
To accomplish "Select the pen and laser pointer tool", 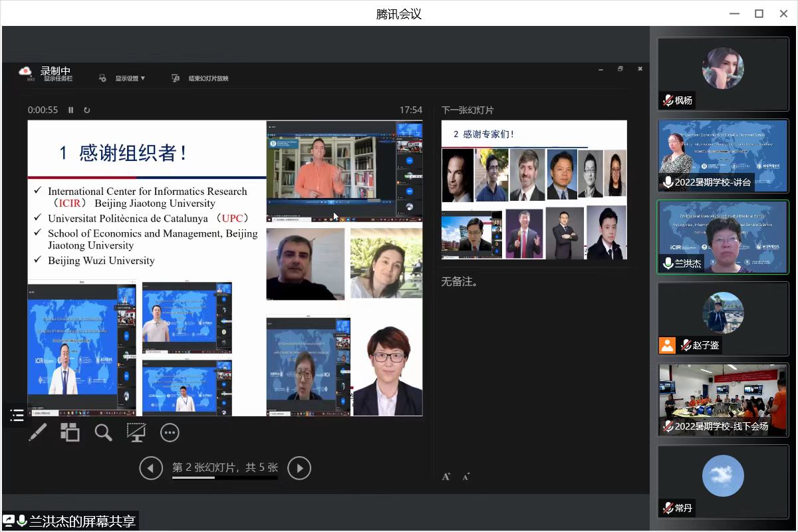I will (37, 432).
